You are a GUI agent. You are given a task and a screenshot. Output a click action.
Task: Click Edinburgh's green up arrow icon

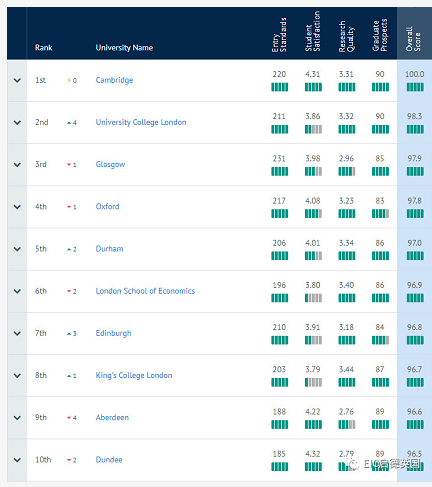coord(69,334)
